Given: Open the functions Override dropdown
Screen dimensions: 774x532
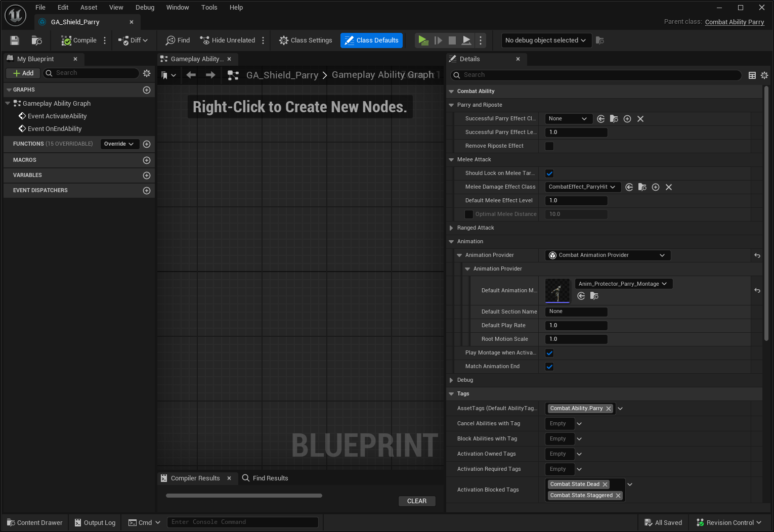Looking at the screenshot, I should [x=119, y=144].
